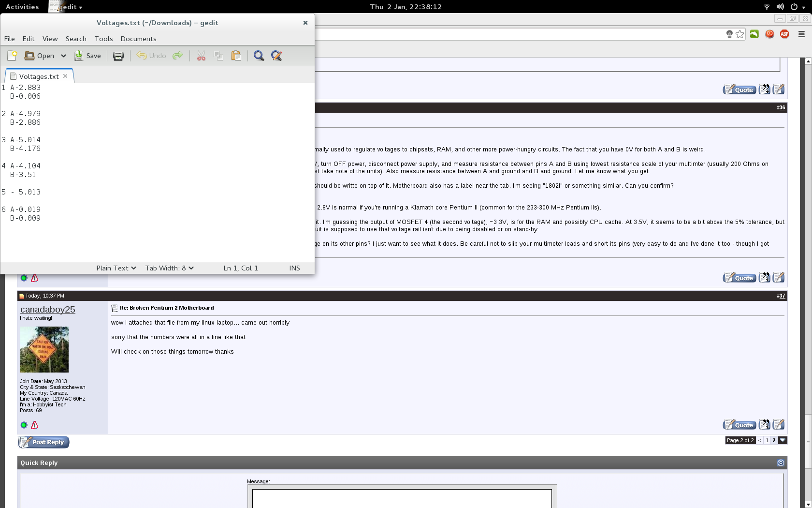The image size is (812, 508).
Task: Open the Wi-Fi indicator in system tray
Action: [767, 7]
